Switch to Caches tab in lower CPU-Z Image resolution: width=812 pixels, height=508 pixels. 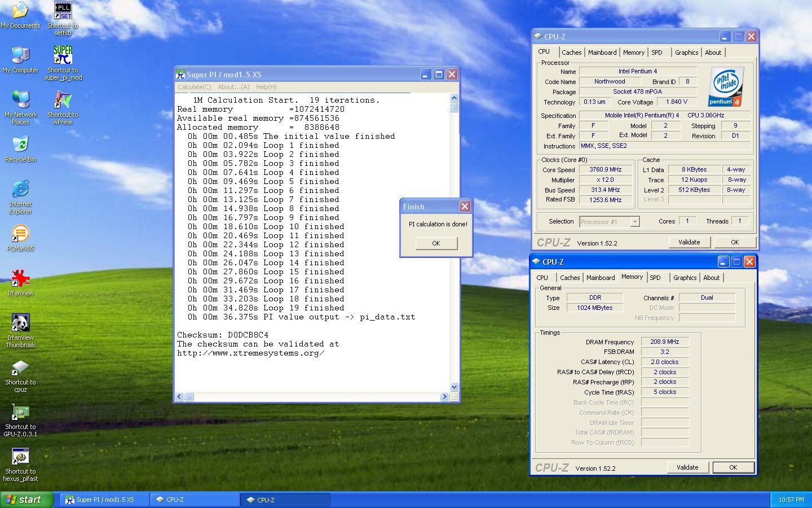pos(570,278)
